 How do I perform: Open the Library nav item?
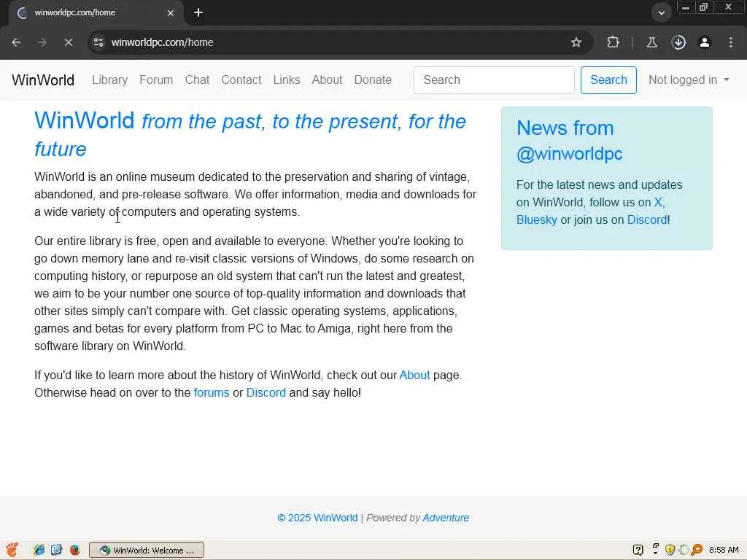[x=109, y=80]
